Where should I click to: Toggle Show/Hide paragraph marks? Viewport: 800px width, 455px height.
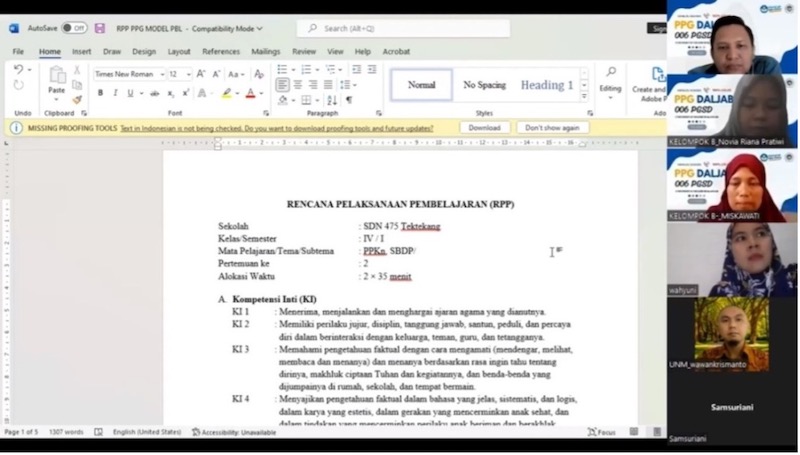coord(349,100)
